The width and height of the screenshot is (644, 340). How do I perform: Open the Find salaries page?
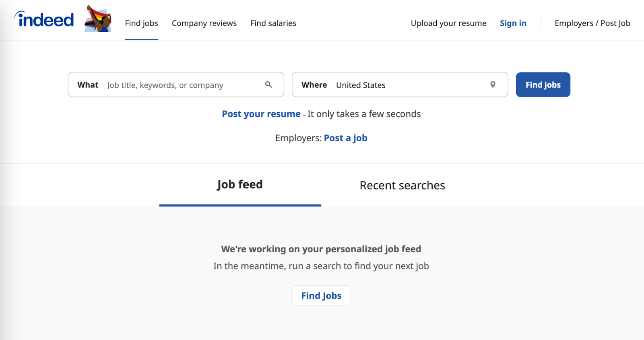point(273,23)
